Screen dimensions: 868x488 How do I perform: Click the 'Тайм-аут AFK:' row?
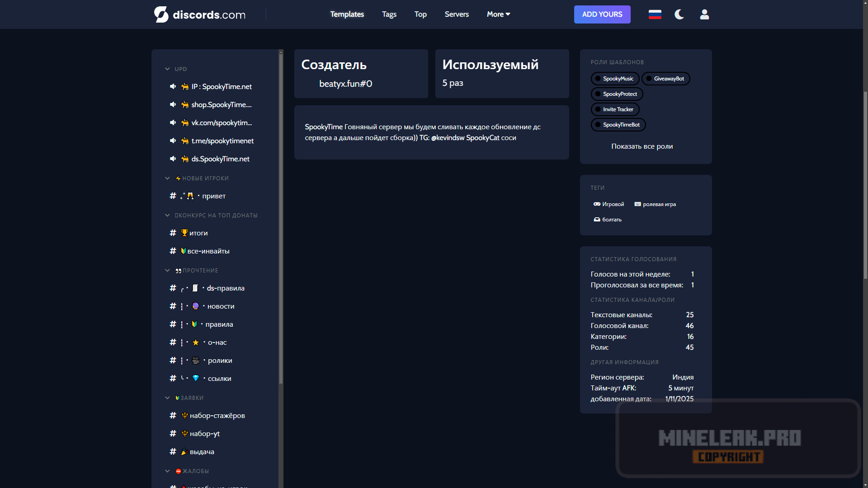pos(642,388)
